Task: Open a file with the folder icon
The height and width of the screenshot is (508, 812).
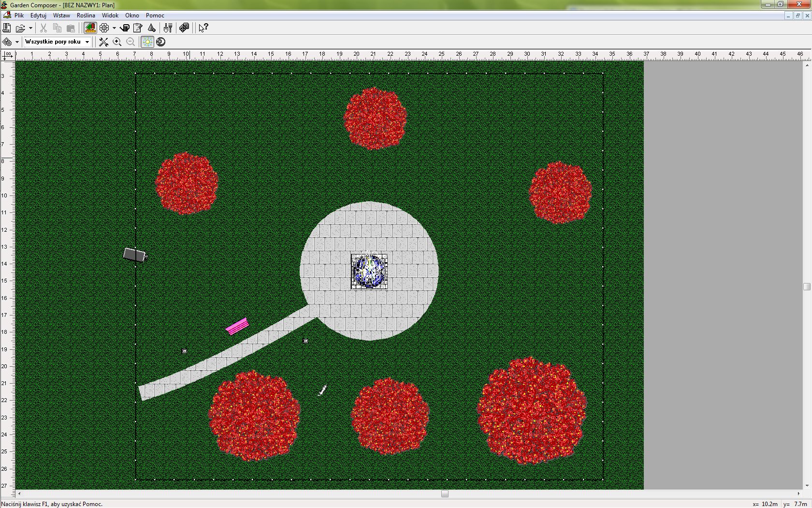Action: pos(20,28)
